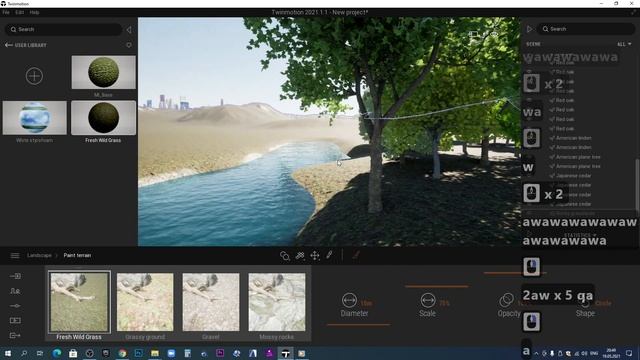This screenshot has height=360, width=640.
Task: Show hidden system tray icons
Action: (x=536, y=353)
